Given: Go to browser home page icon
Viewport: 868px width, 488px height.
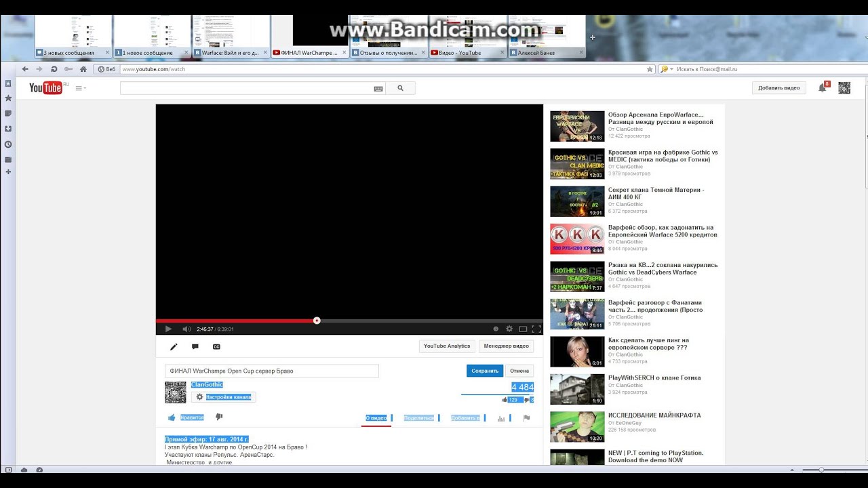Looking at the screenshot, I should pos(83,69).
